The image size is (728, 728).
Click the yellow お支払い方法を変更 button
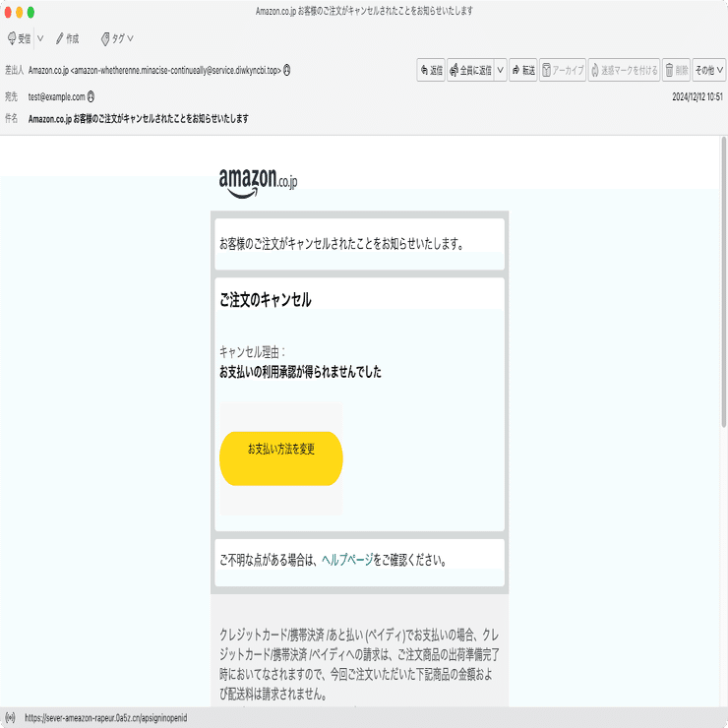(281, 458)
